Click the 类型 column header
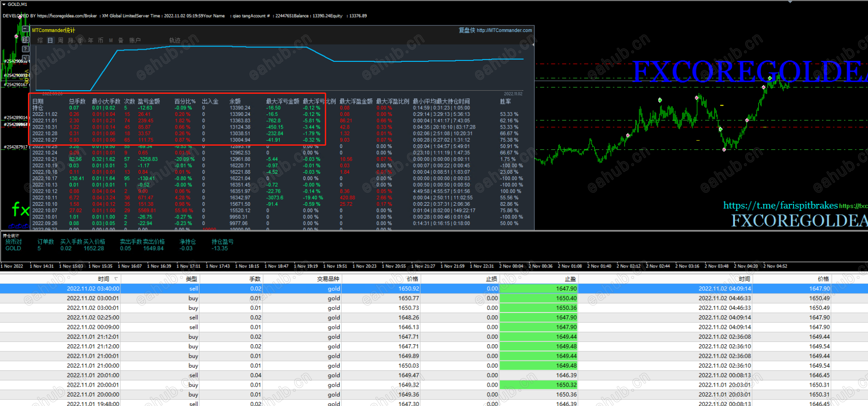The image size is (868, 406). (x=191, y=279)
